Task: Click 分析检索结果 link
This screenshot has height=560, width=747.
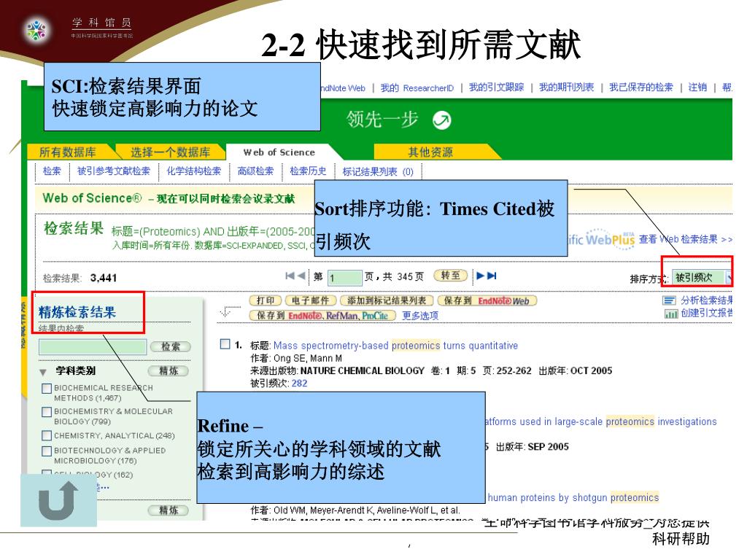Action: (x=706, y=300)
